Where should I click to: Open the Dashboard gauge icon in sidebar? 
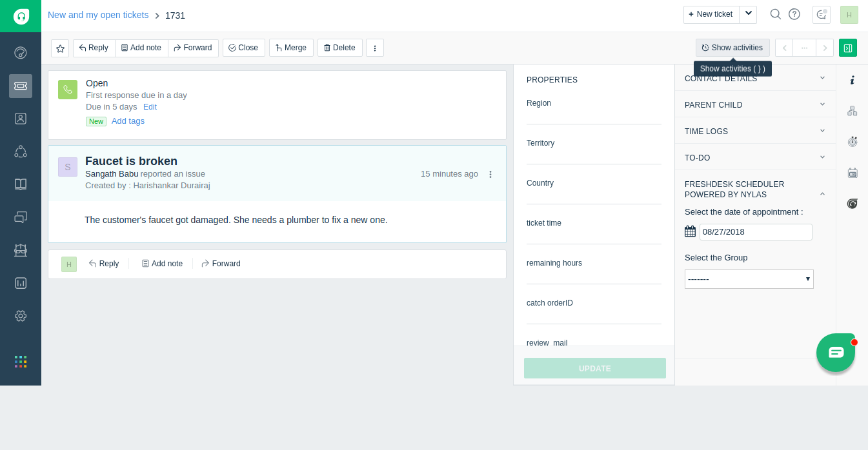click(x=21, y=53)
